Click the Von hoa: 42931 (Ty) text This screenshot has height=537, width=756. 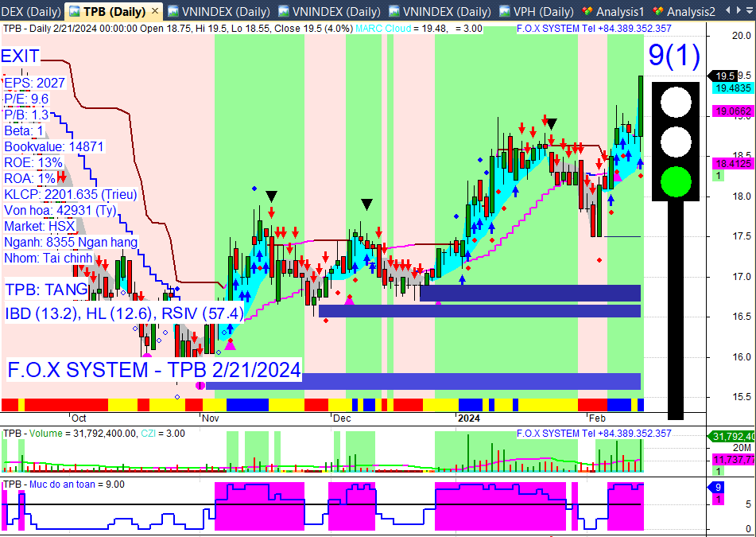60,210
